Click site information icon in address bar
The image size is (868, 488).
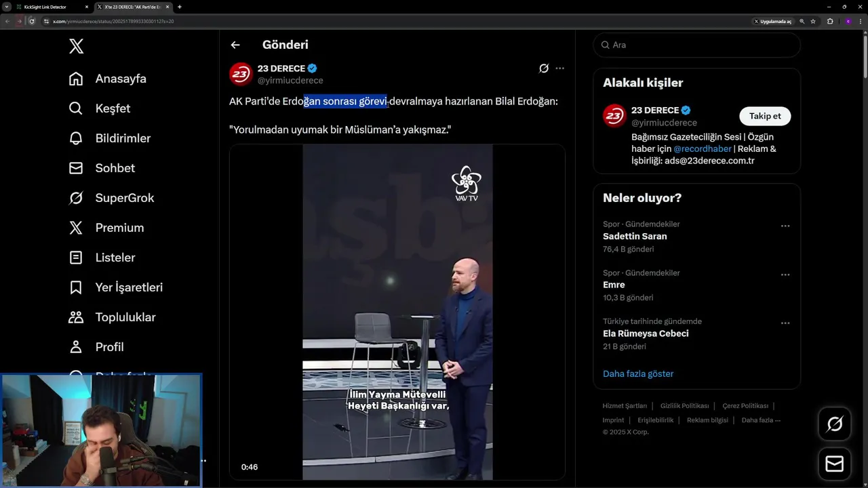click(47, 21)
